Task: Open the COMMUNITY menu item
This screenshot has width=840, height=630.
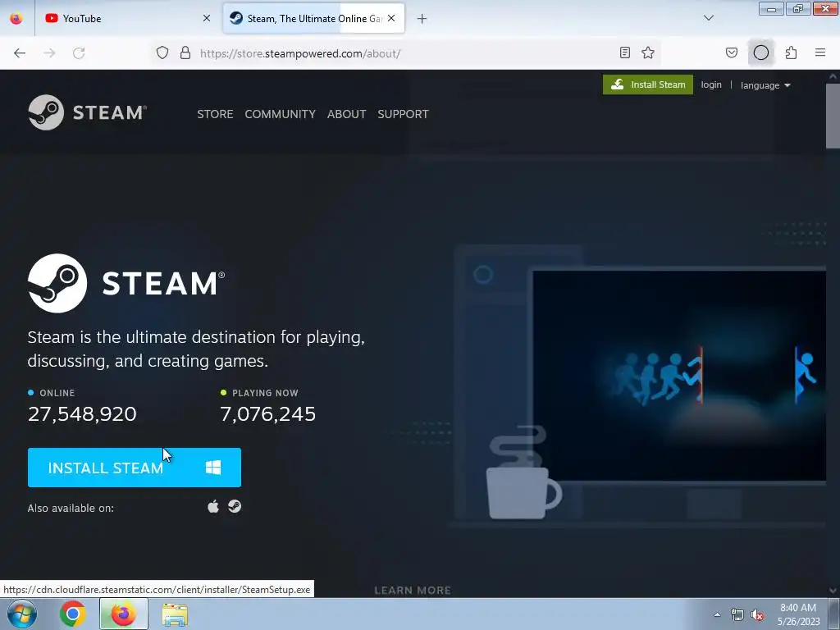Action: coord(281,114)
